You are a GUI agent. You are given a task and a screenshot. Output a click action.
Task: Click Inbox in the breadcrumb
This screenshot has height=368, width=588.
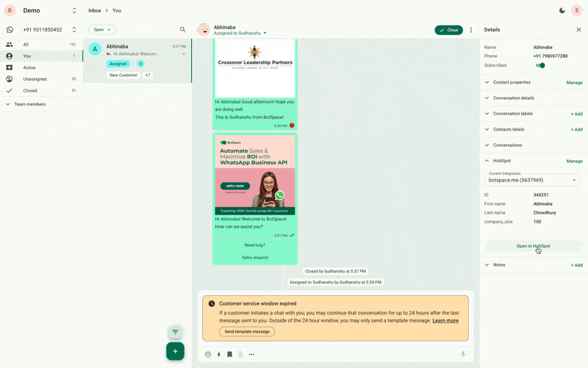(95, 10)
